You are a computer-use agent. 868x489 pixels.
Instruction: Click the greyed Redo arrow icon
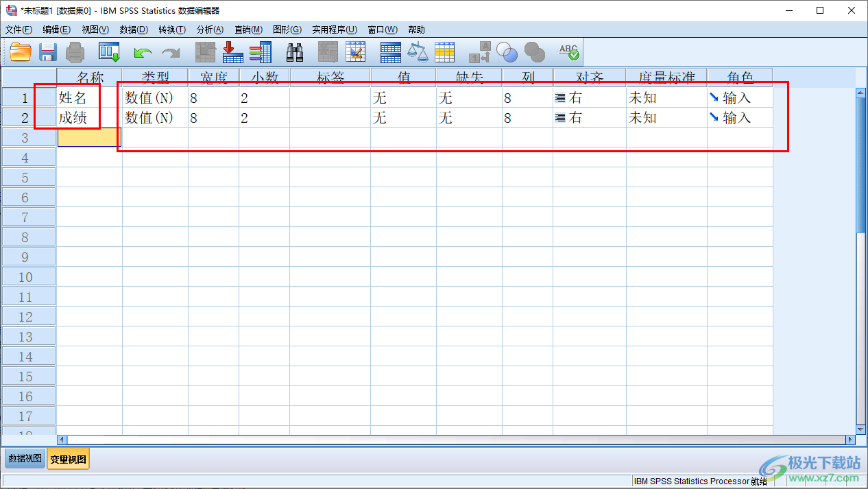(170, 52)
